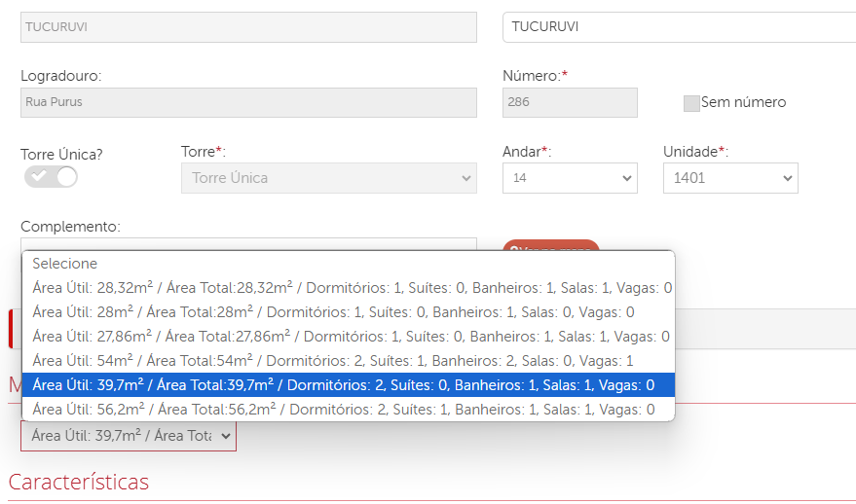Pick the 27,86m² area option
856x504 pixels.
point(351,337)
